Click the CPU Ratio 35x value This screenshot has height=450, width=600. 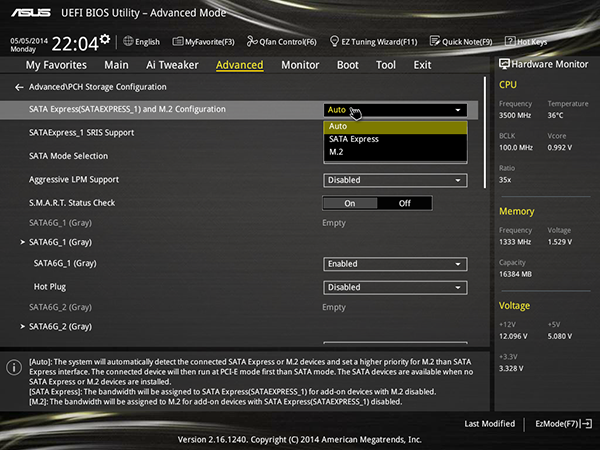(x=505, y=179)
